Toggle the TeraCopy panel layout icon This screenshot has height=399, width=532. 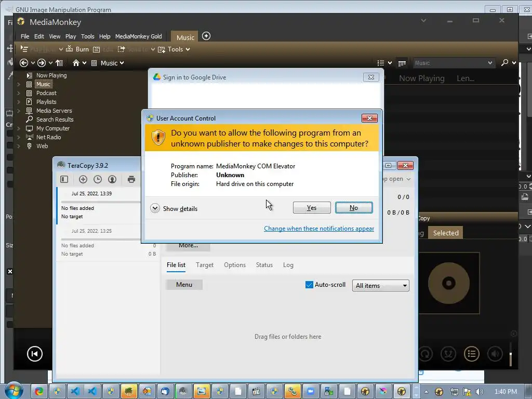(64, 179)
